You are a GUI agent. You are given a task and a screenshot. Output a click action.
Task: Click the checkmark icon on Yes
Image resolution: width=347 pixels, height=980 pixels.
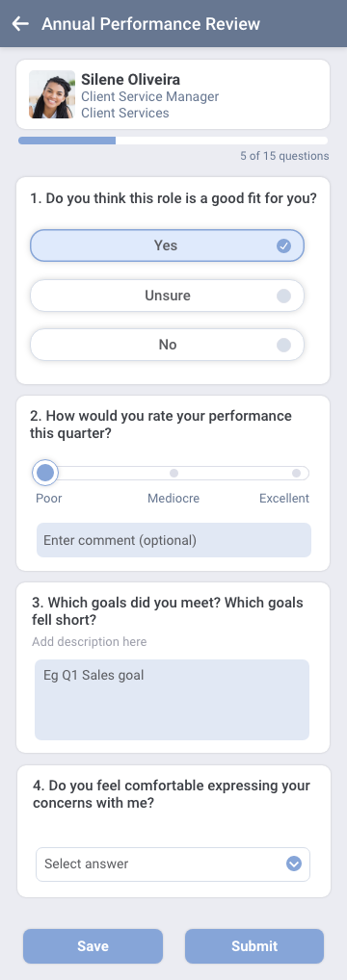click(x=283, y=245)
